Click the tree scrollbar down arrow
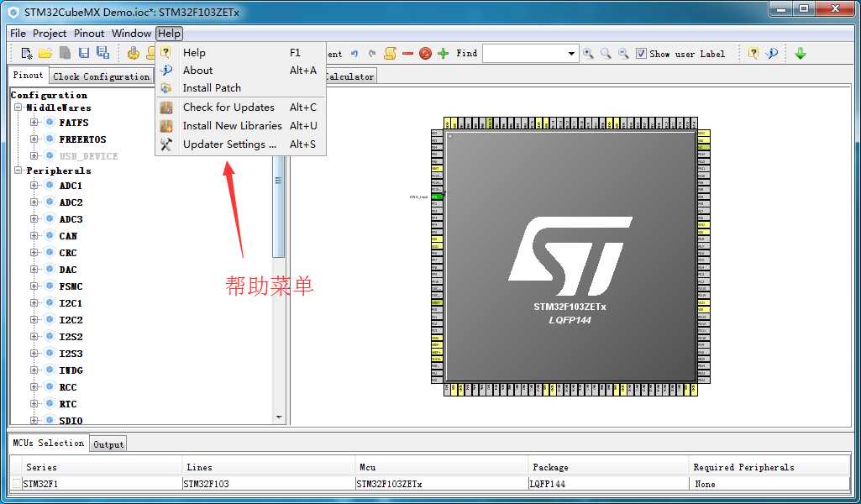861x504 pixels. (278, 417)
